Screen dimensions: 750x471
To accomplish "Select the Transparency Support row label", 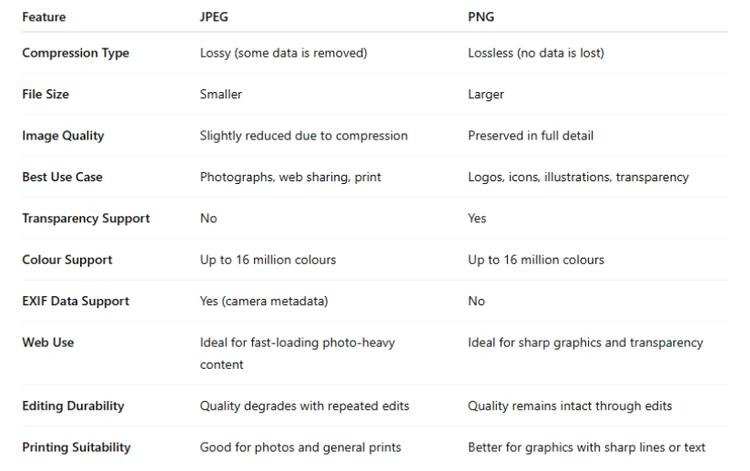I will point(86,219).
